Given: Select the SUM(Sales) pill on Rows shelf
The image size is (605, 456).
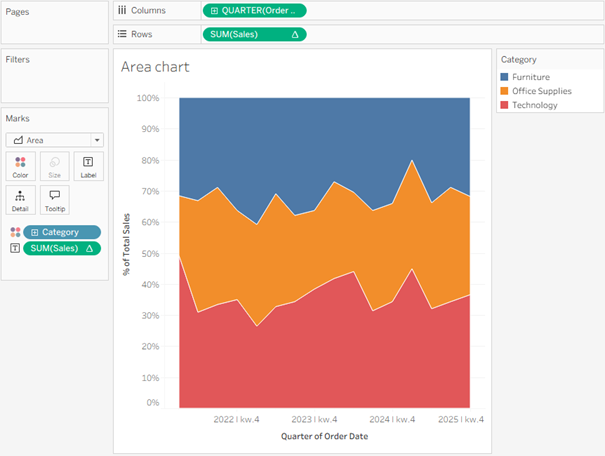Looking at the screenshot, I should click(x=254, y=34).
